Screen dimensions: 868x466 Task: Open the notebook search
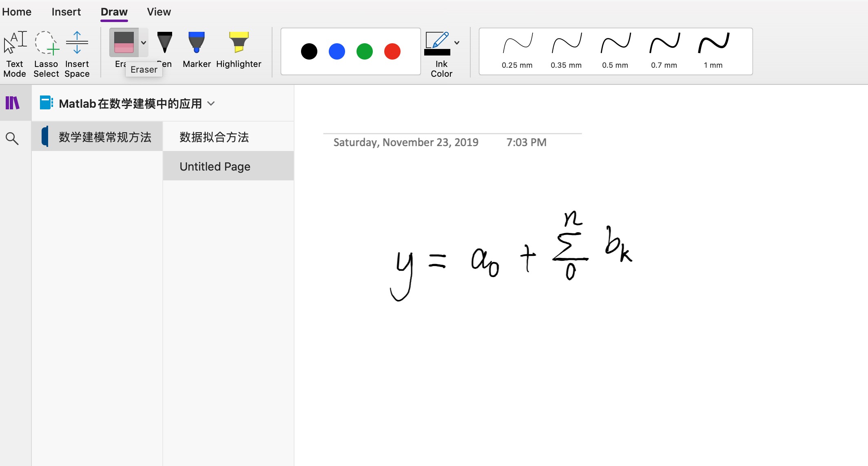13,139
